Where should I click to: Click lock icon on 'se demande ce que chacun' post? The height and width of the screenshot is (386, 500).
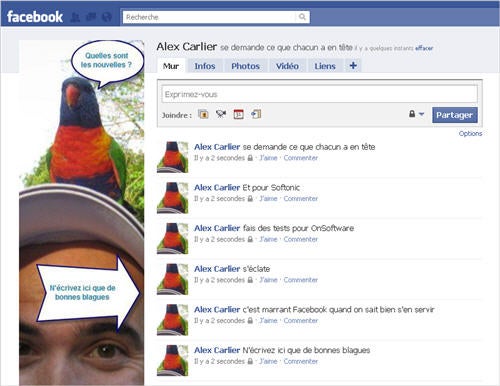coord(250,158)
